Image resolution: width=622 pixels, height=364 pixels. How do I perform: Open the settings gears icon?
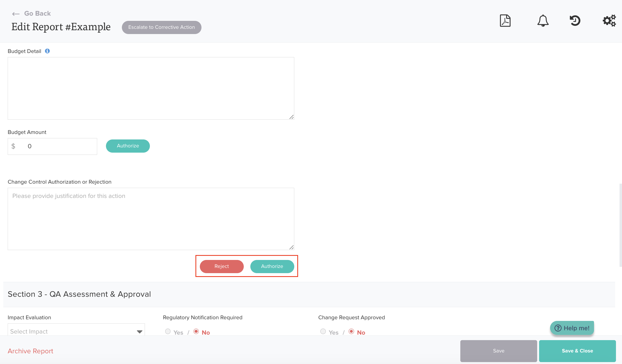(x=609, y=21)
